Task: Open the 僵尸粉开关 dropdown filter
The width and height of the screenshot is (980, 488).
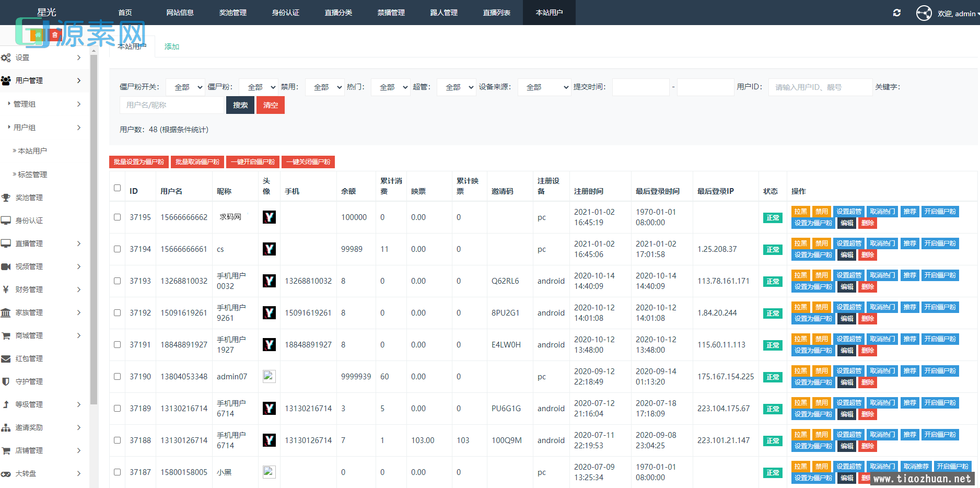Action: (x=185, y=87)
